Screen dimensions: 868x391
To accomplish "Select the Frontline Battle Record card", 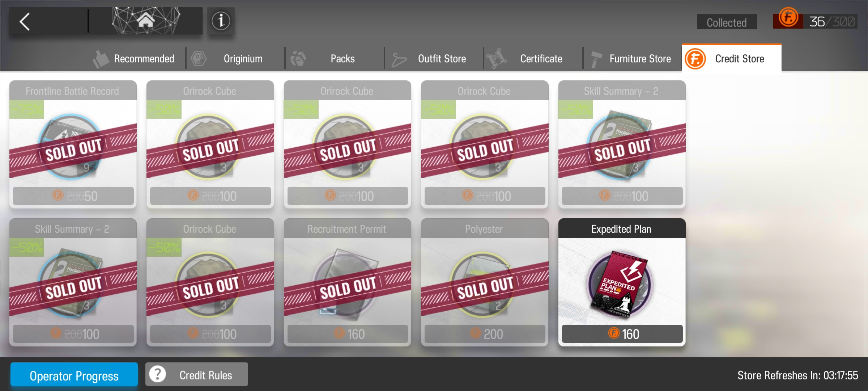I will point(73,144).
